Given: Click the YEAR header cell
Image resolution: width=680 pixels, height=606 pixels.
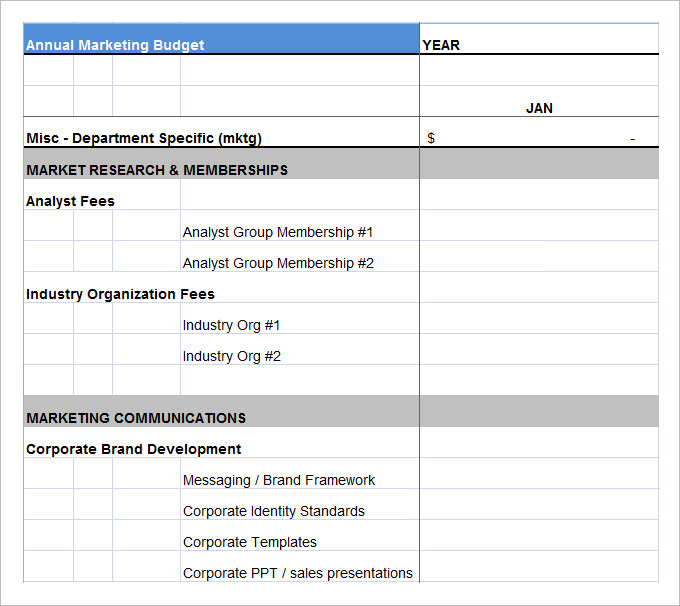Looking at the screenshot, I should pyautogui.click(x=441, y=45).
